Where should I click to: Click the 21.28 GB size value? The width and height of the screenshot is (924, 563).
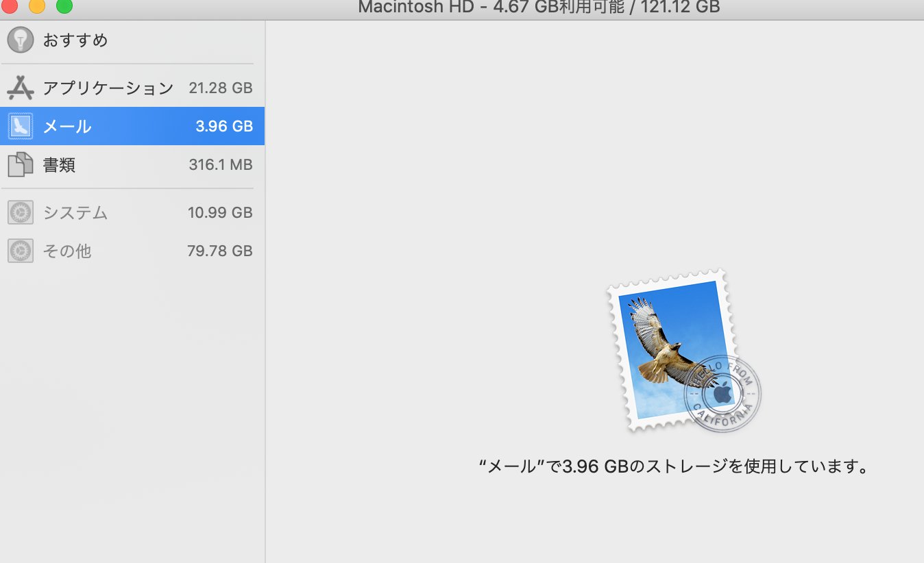221,88
